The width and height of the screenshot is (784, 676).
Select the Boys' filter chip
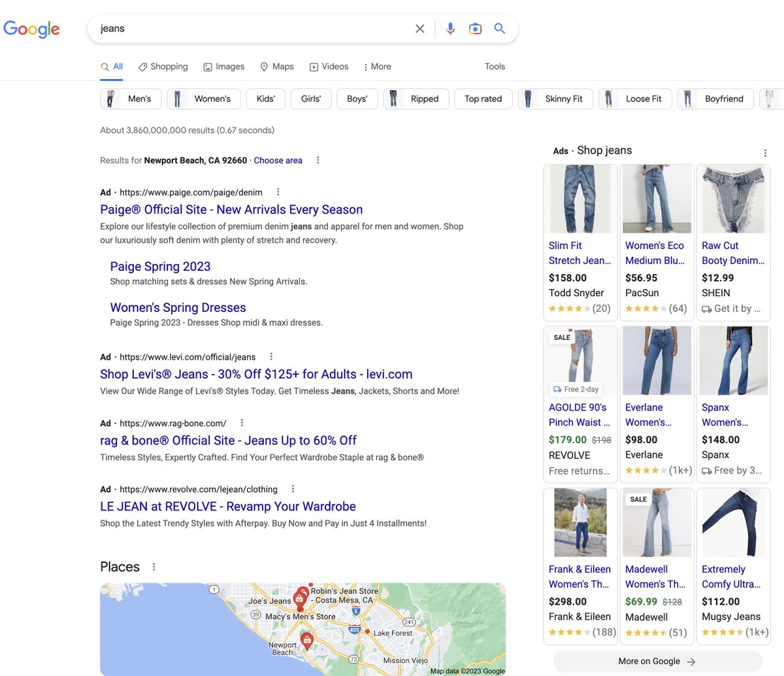(357, 99)
